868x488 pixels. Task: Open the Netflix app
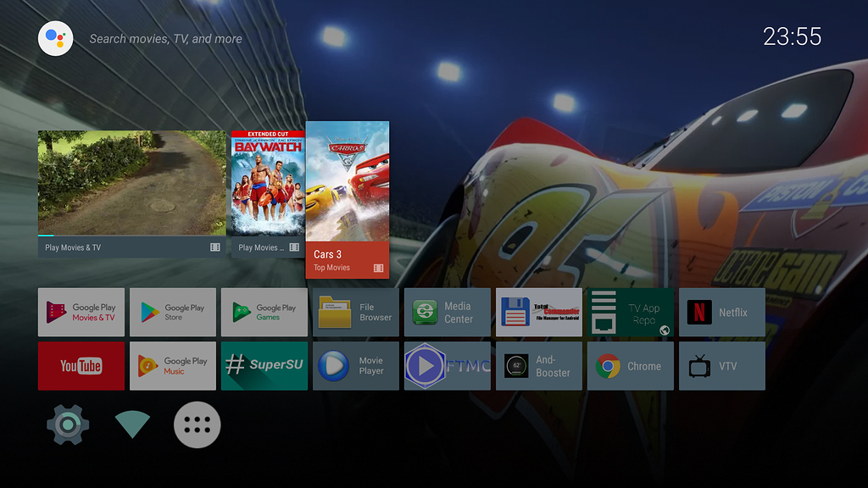(721, 312)
